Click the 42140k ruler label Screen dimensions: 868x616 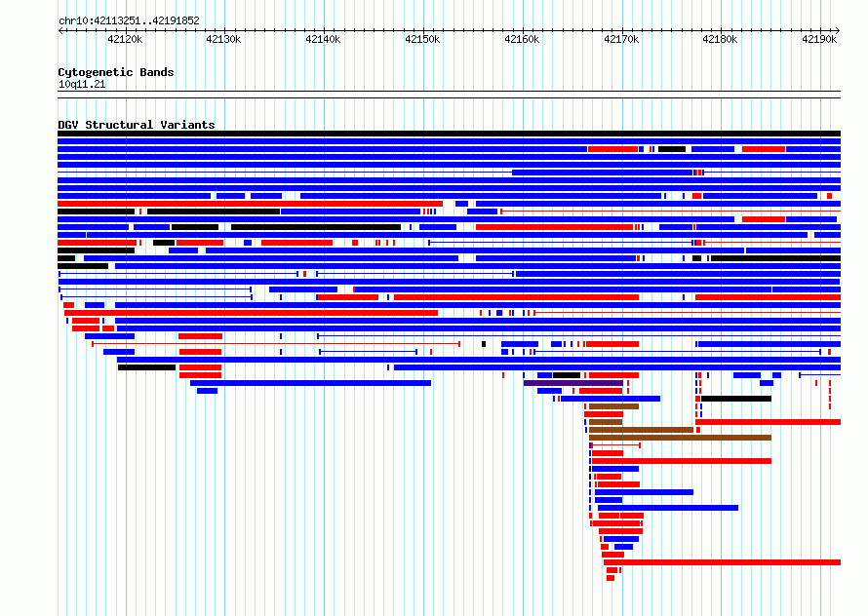(x=323, y=39)
